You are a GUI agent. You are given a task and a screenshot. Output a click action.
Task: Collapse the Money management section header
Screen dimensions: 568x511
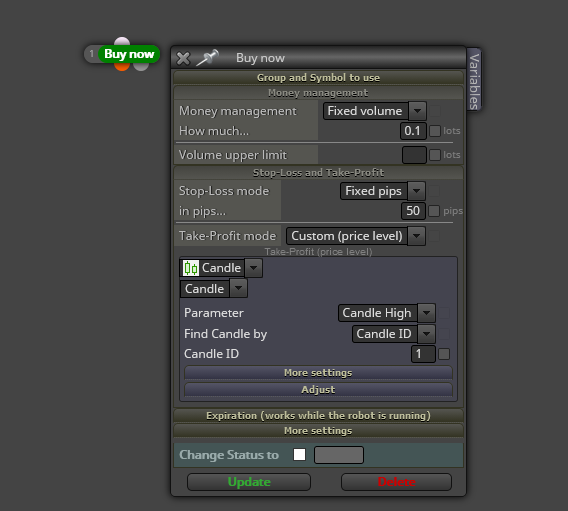point(318,93)
